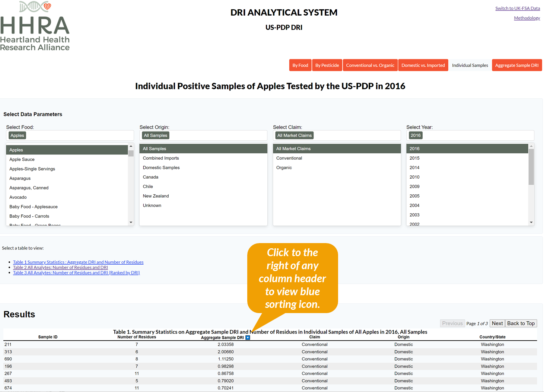
Task: Choose New Zealand as the origin
Action: point(156,196)
